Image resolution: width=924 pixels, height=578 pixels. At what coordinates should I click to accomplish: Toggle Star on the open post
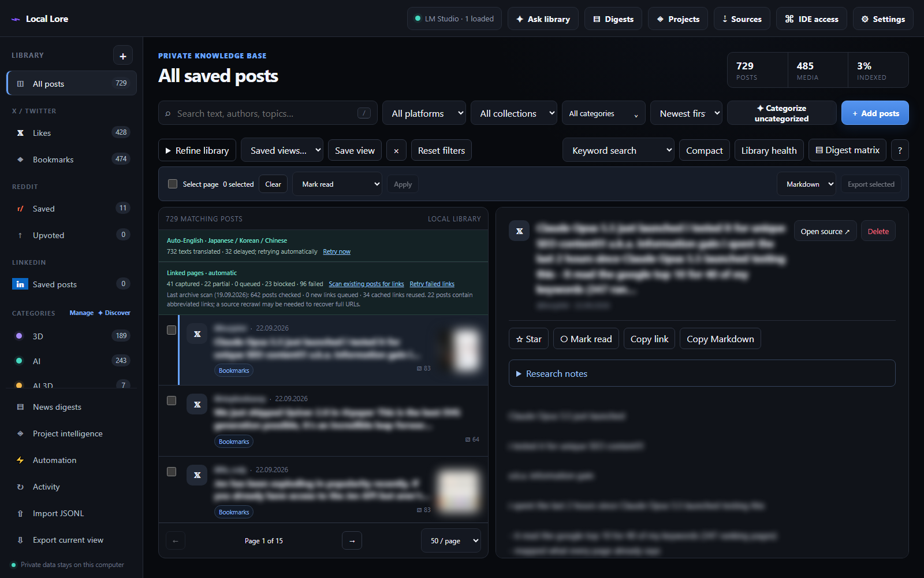coord(528,339)
